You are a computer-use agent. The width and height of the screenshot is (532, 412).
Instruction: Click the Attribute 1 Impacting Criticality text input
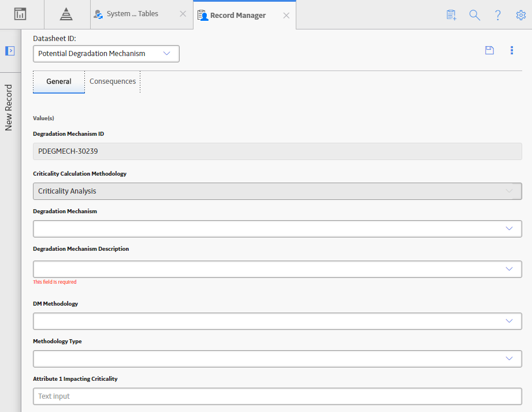pyautogui.click(x=277, y=396)
